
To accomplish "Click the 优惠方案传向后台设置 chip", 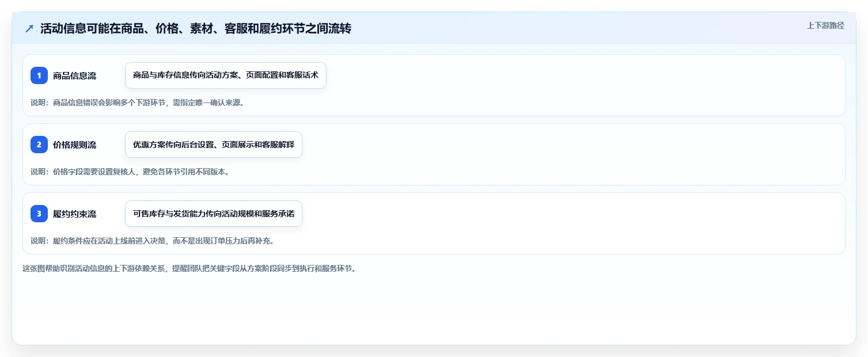I will pyautogui.click(x=214, y=145).
